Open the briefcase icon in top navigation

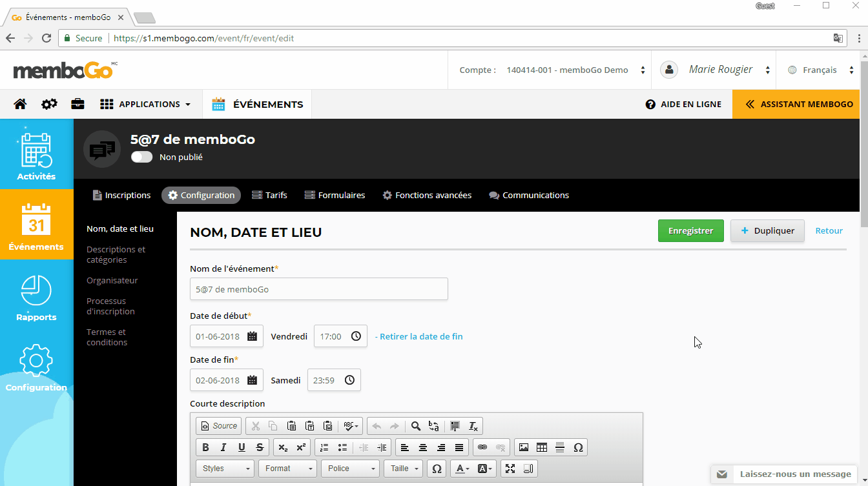(77, 104)
